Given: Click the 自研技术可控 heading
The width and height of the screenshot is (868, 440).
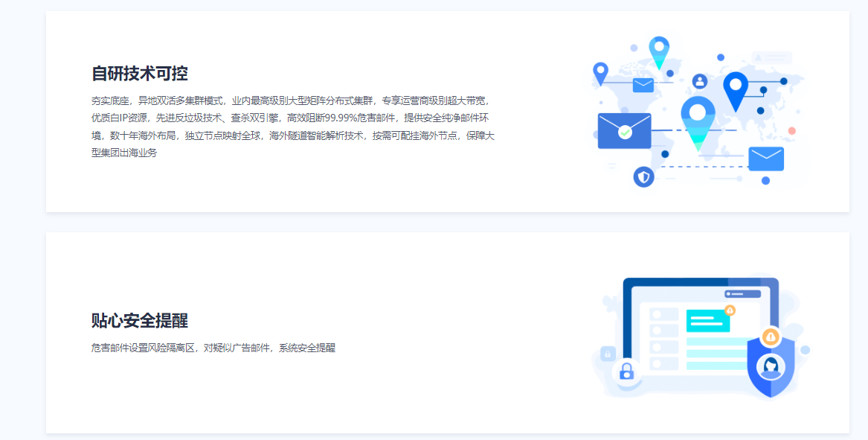Looking at the screenshot, I should [x=139, y=74].
